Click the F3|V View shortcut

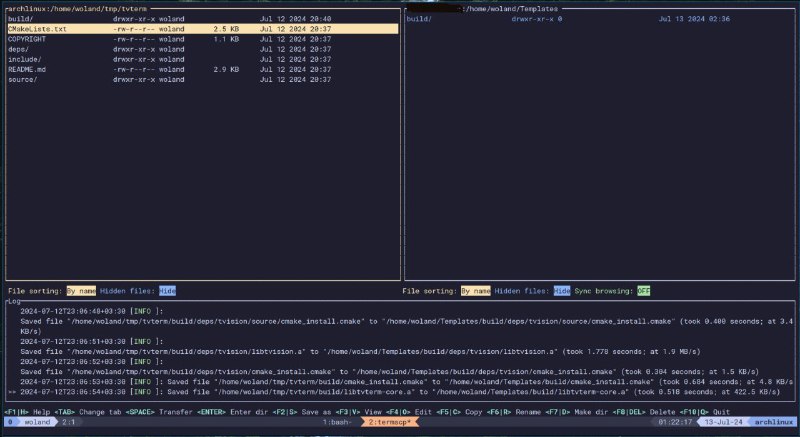358,412
